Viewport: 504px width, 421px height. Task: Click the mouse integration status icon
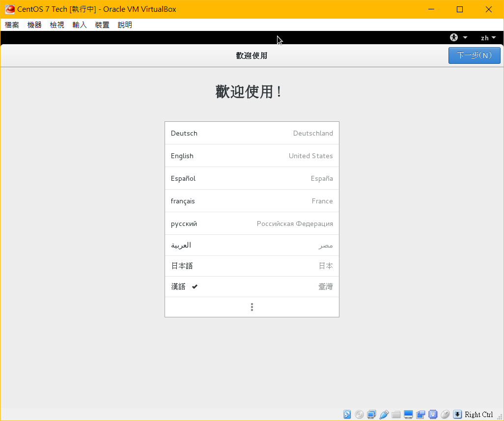coord(445,415)
